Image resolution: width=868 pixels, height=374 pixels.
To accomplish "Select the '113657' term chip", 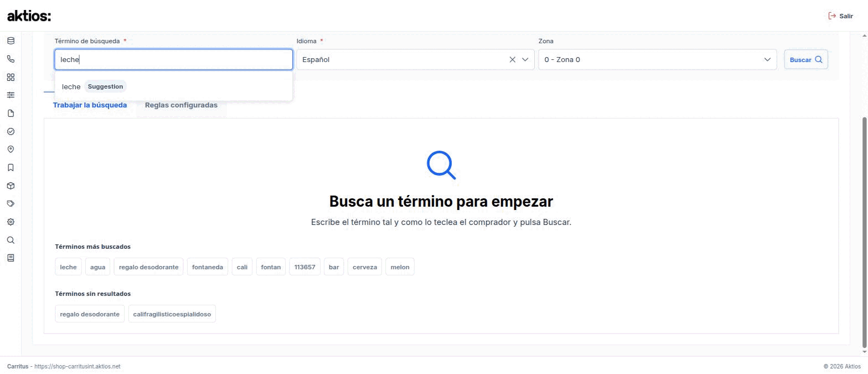I will tap(304, 267).
